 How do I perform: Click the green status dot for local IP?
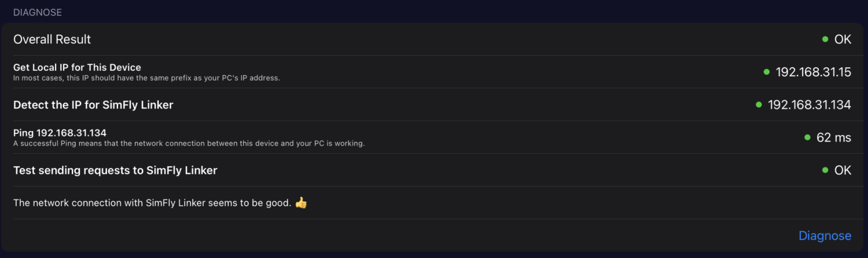coord(767,72)
